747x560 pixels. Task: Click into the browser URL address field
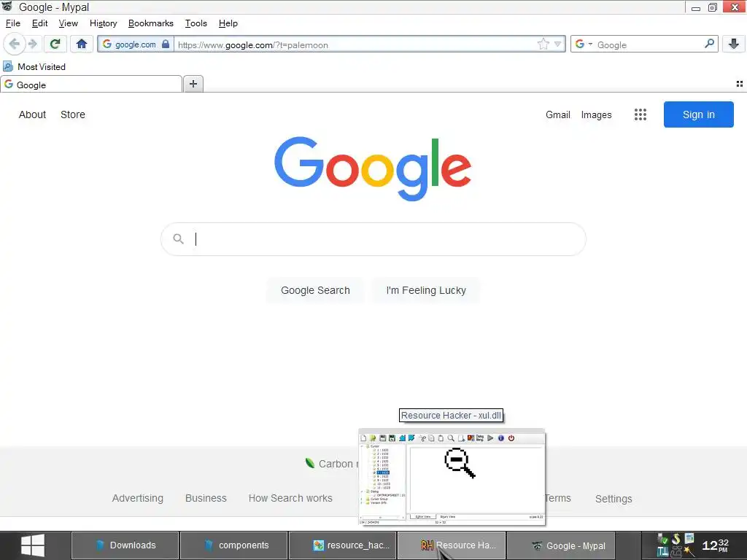pyautogui.click(x=355, y=44)
